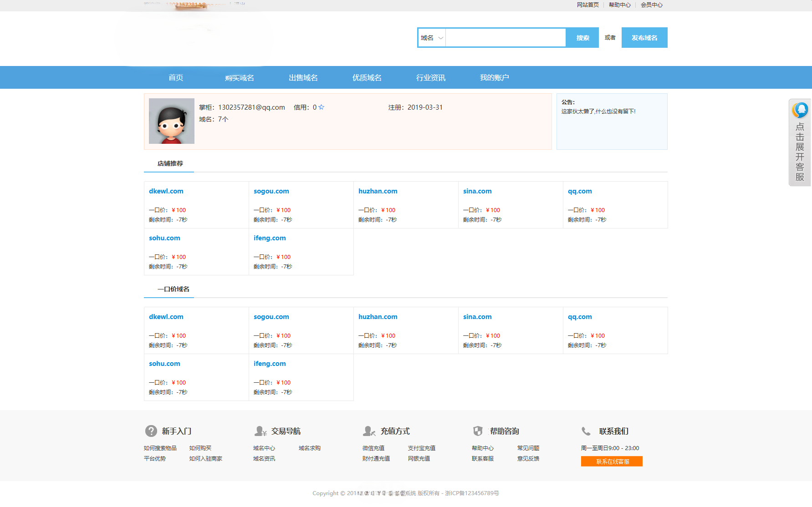Click the 搜索 search button

pyautogui.click(x=582, y=38)
